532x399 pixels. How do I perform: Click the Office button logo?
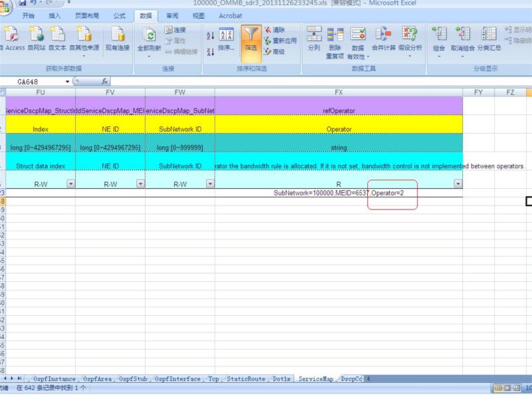(x=5, y=7)
